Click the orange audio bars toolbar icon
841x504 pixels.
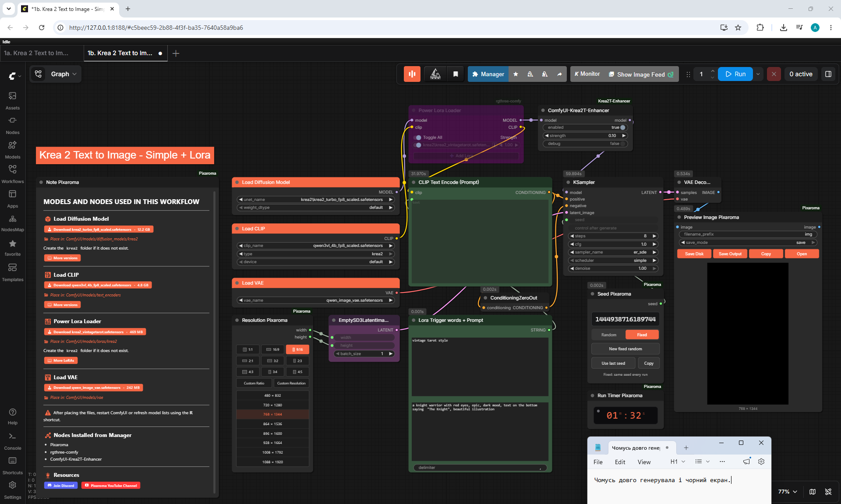point(412,74)
